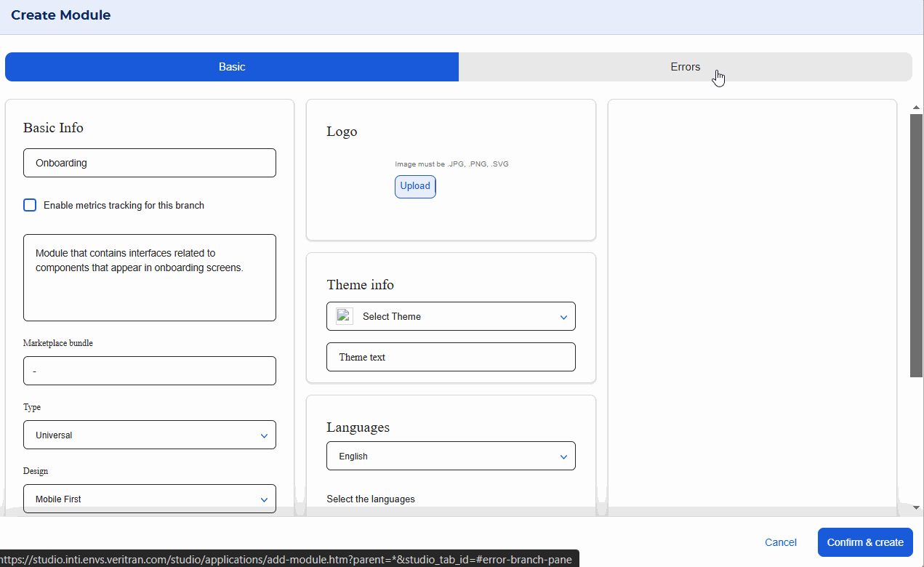This screenshot has height=567, width=924.
Task: Click the Design dropdown chevron arrow
Action: pos(264,499)
